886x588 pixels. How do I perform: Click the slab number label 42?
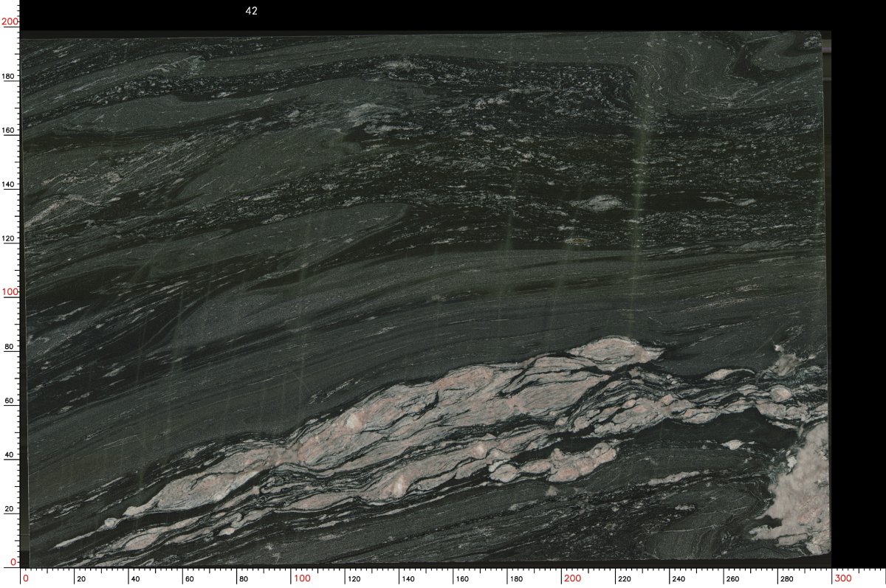[251, 11]
